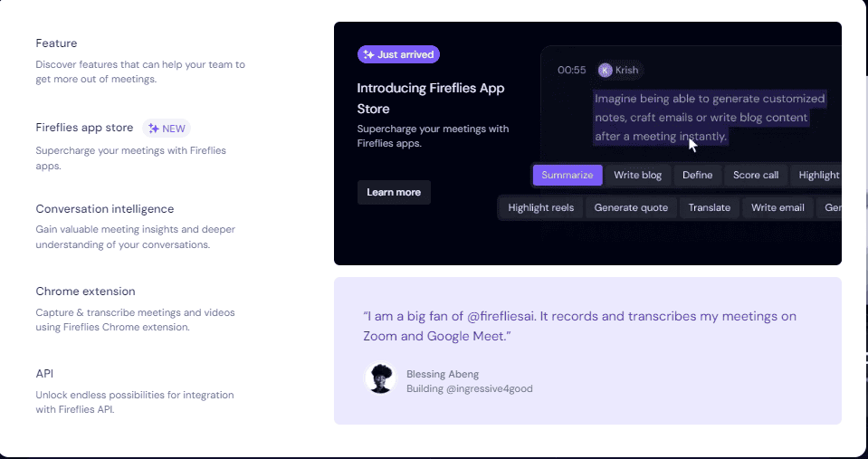Image resolution: width=868 pixels, height=459 pixels.
Task: Click the Highlight reels chip
Action: pyautogui.click(x=540, y=208)
